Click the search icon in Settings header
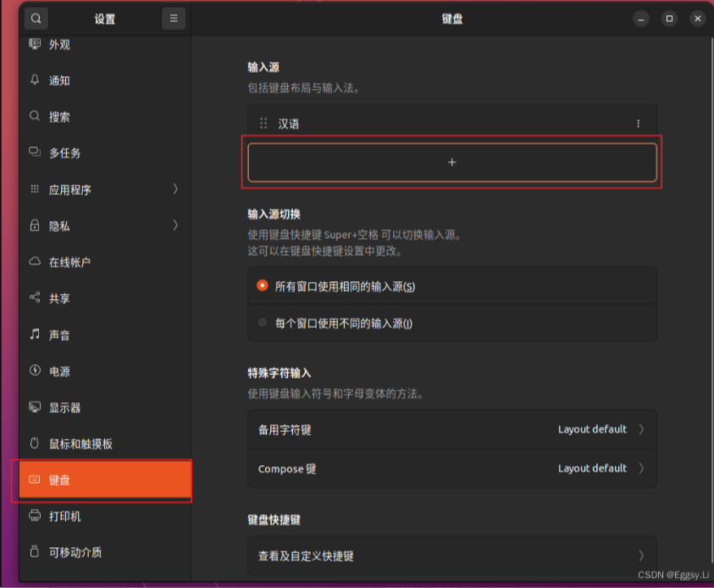Viewport: 714px width, 588px height. (x=36, y=18)
